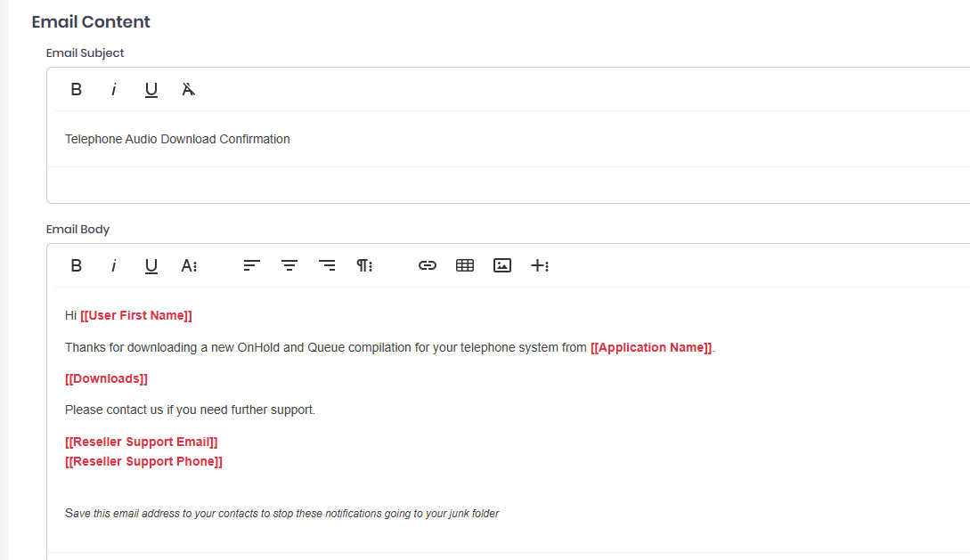Insert a table in email body
Viewport: 970px width, 560px height.
(x=465, y=266)
